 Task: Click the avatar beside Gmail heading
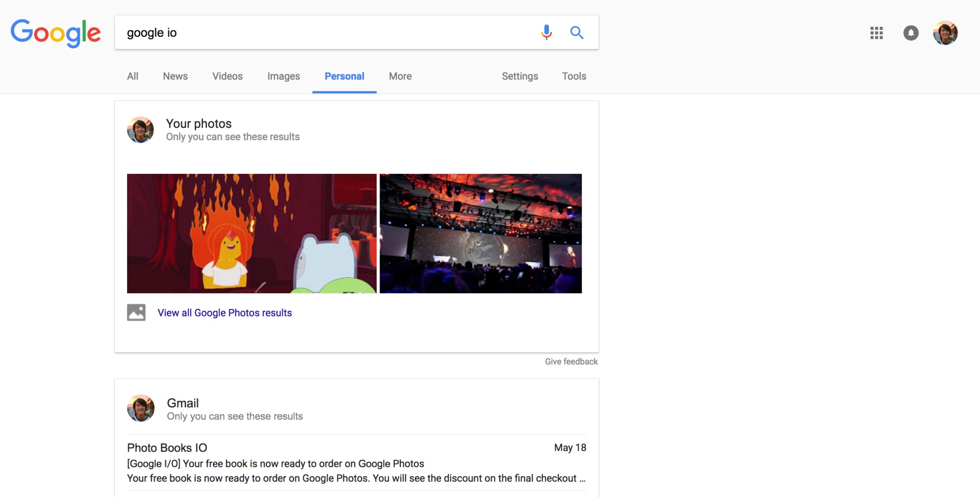141,408
